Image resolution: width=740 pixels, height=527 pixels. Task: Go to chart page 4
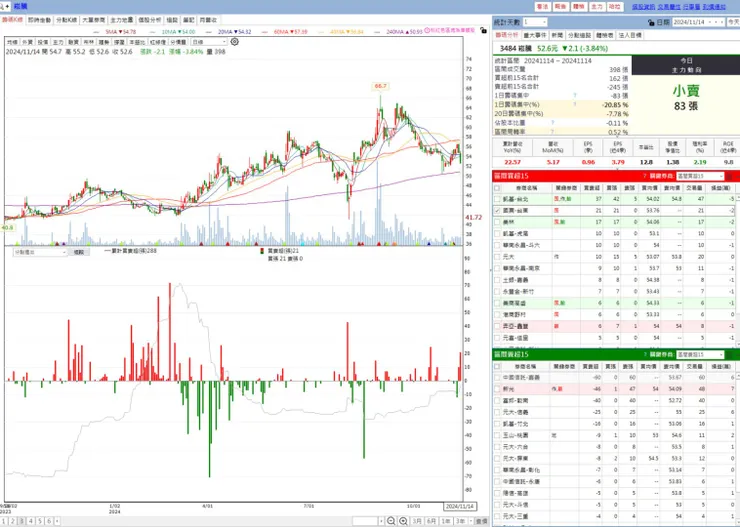31,521
